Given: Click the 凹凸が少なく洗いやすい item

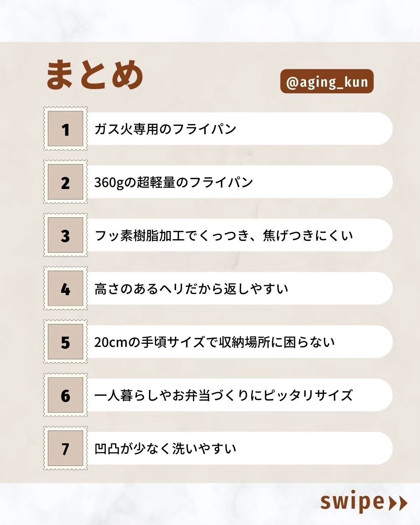Looking at the screenshot, I should click(165, 449).
